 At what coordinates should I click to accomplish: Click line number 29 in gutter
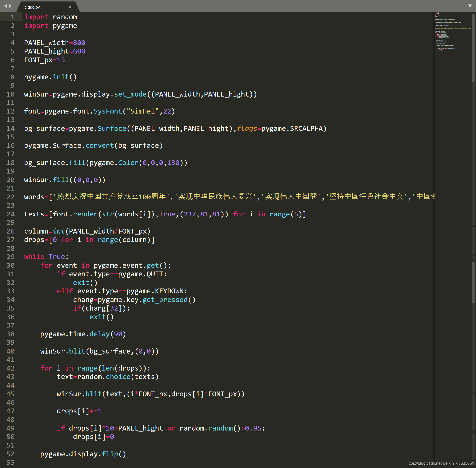11,257
